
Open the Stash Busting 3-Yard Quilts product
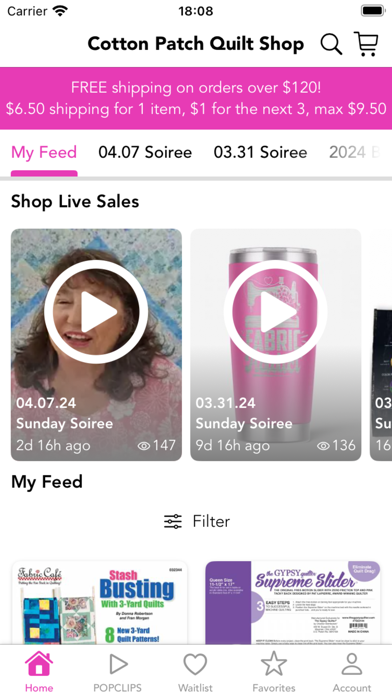click(x=99, y=602)
